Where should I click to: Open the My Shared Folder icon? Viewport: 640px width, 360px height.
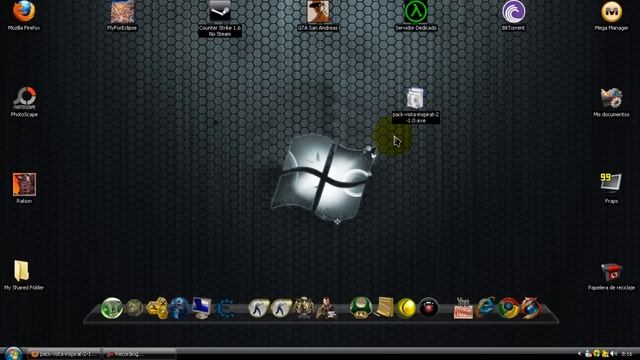tap(22, 271)
